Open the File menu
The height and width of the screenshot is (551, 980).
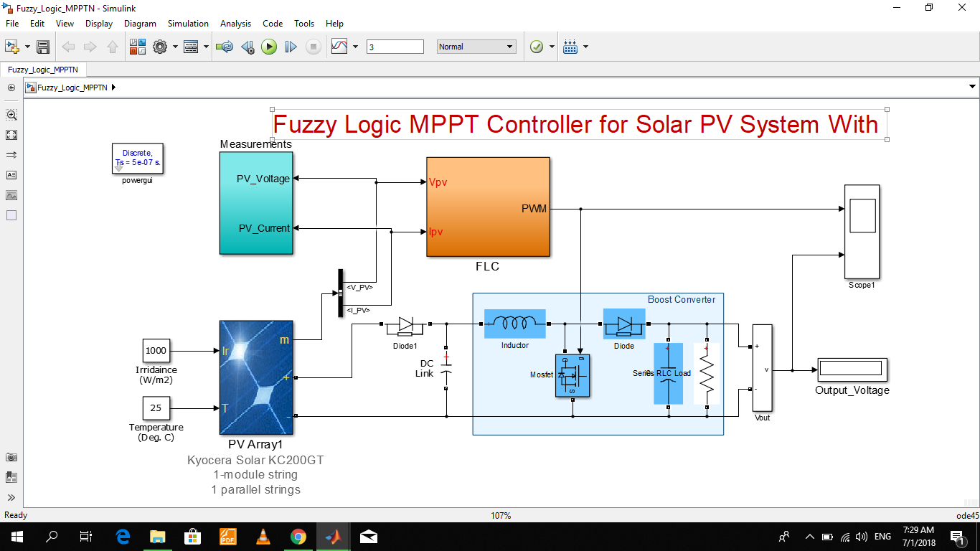click(11, 24)
